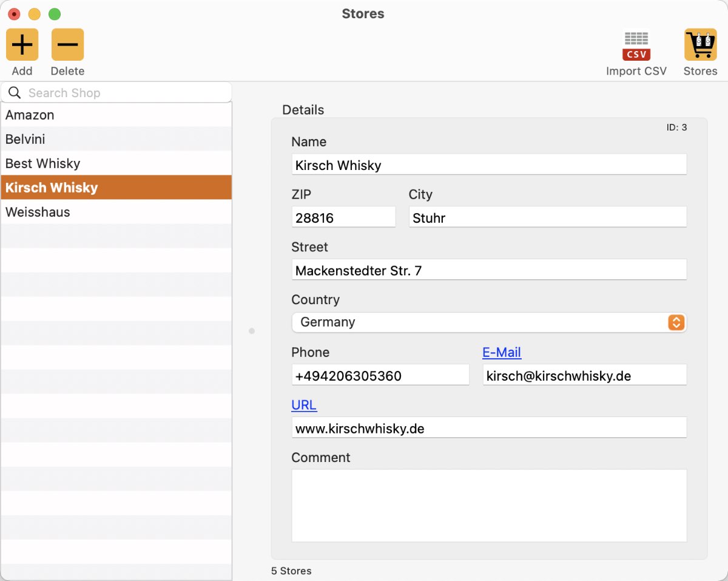The image size is (728, 581).
Task: Open the Country dropdown showing Germany
Action: click(489, 322)
